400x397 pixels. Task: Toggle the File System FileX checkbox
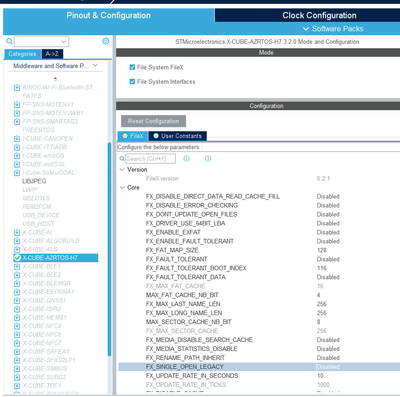132,67
